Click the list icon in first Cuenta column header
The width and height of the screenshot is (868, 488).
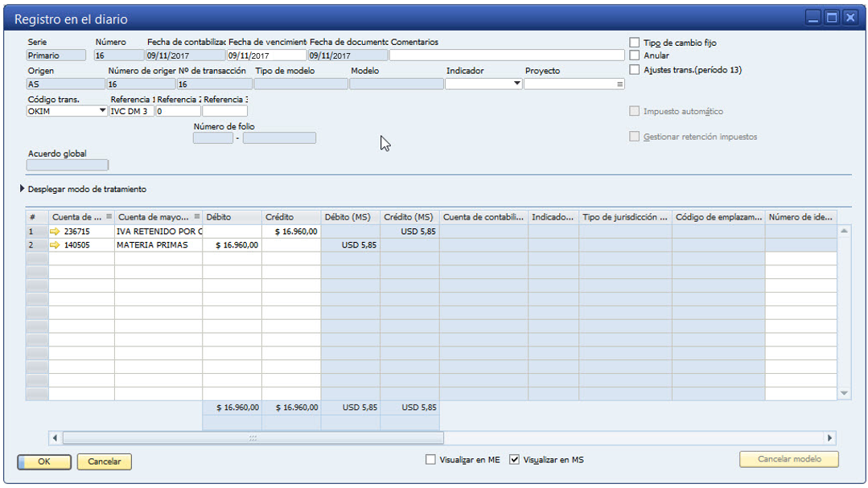point(109,217)
